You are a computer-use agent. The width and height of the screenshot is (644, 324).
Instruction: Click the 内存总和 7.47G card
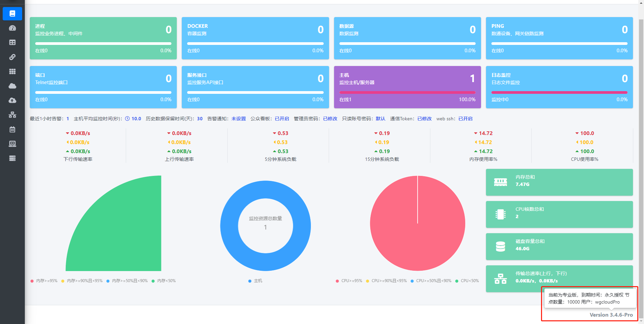pos(559,182)
